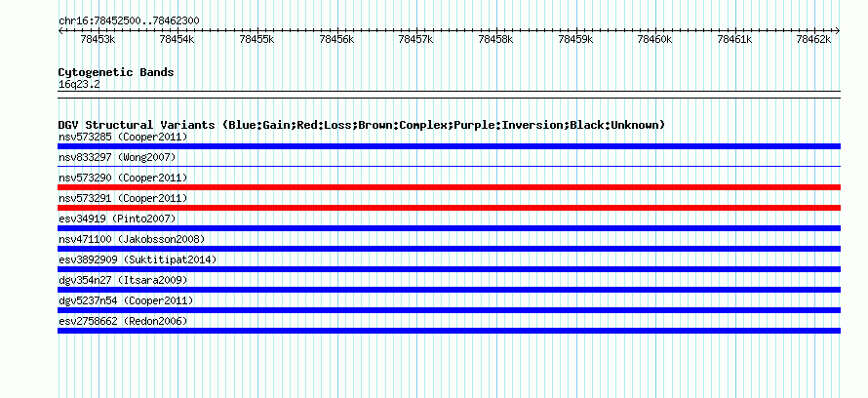
Task: Click nsv573291 (Cooper2011) variant label
Action: pos(123,198)
